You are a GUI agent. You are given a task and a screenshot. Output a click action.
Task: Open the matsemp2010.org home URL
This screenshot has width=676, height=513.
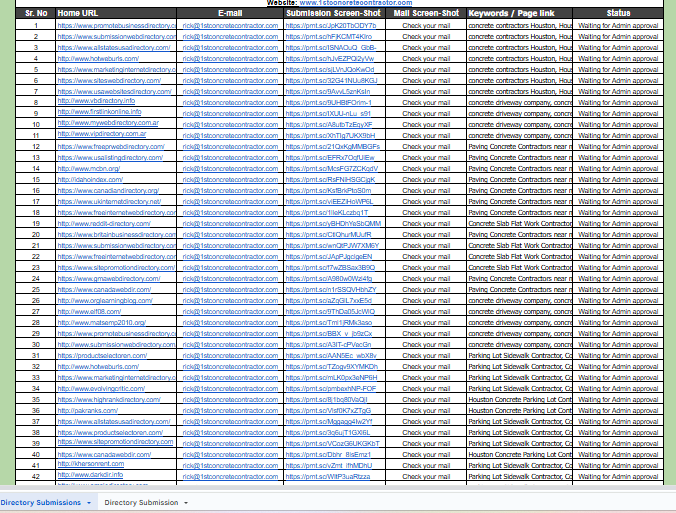[x=102, y=322]
